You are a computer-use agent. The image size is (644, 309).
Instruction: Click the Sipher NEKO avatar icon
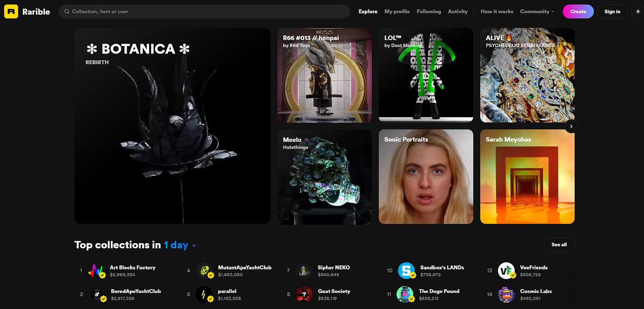[x=304, y=271]
